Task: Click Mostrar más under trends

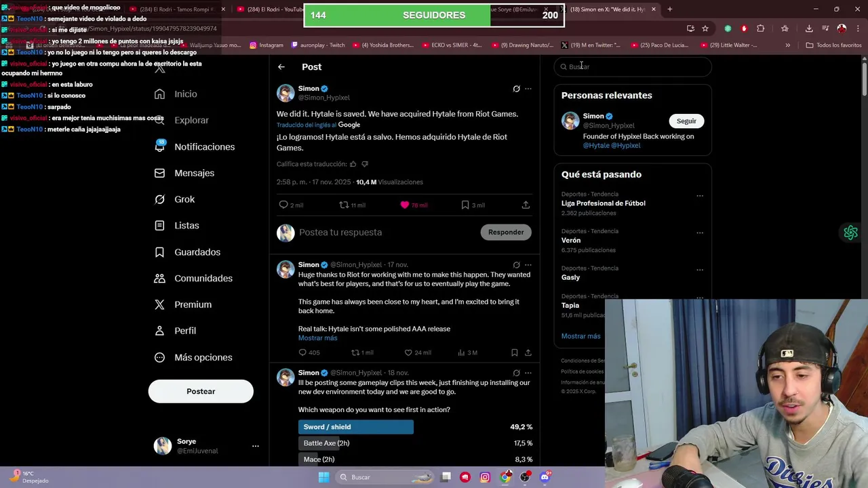Action: coord(580,336)
